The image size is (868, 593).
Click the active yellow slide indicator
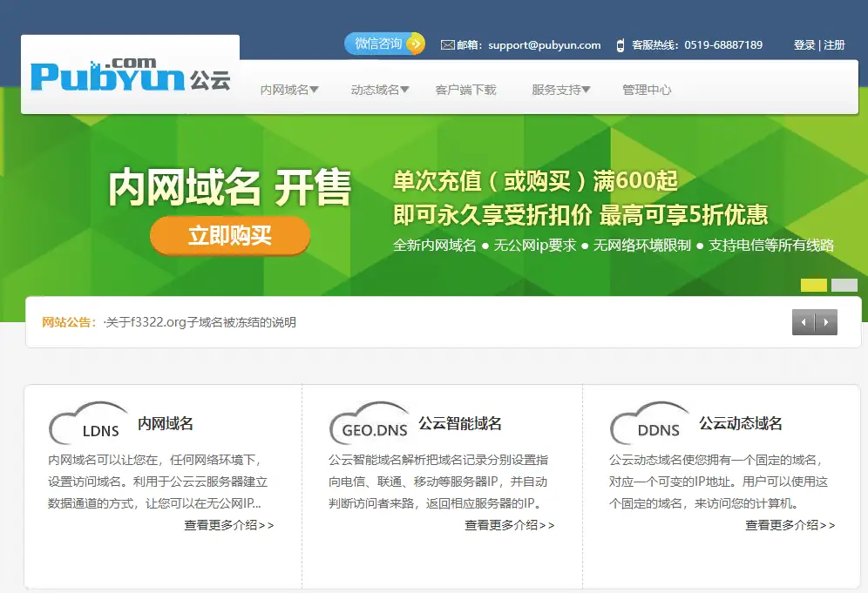coord(814,285)
